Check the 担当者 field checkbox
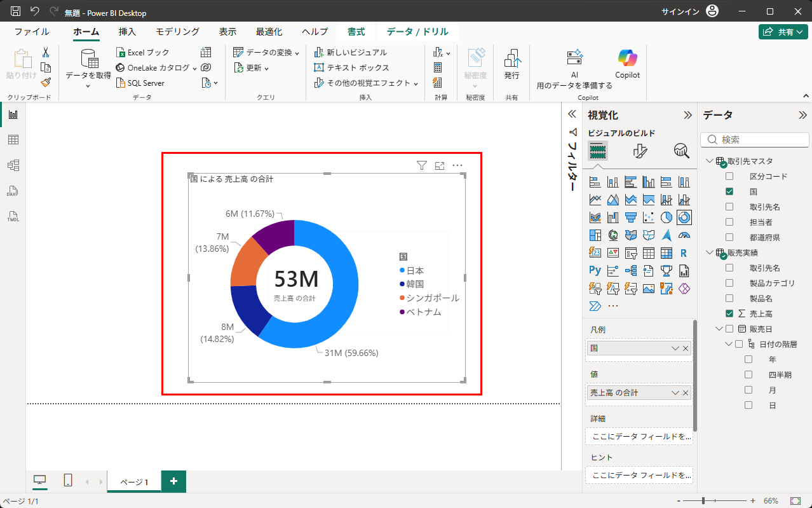The image size is (812, 508). (x=729, y=222)
